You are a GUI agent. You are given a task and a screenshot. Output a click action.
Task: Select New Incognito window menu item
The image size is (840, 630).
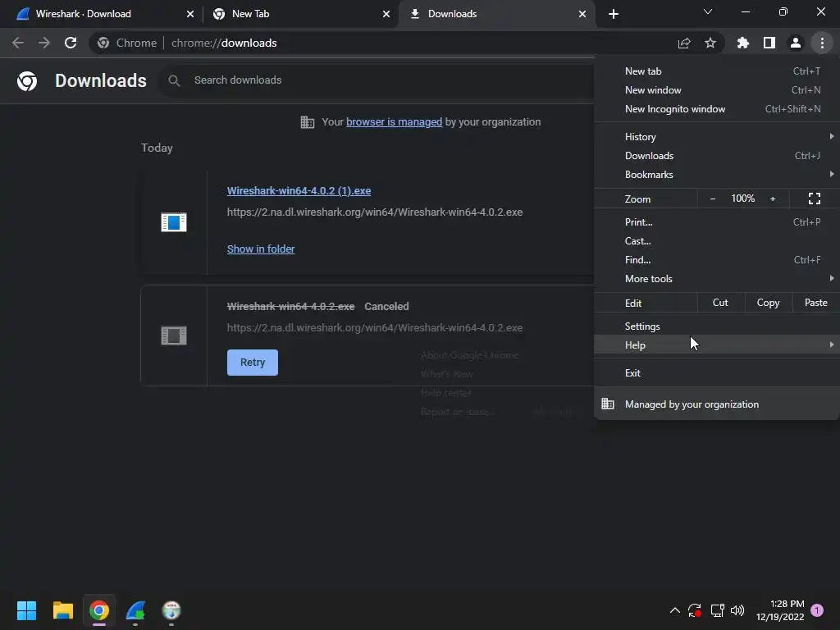[x=717, y=109]
